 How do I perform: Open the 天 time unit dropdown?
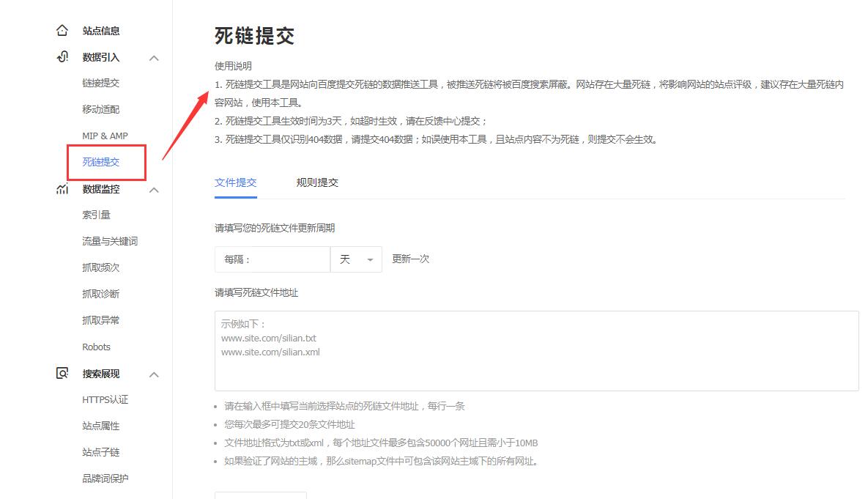pyautogui.click(x=356, y=259)
